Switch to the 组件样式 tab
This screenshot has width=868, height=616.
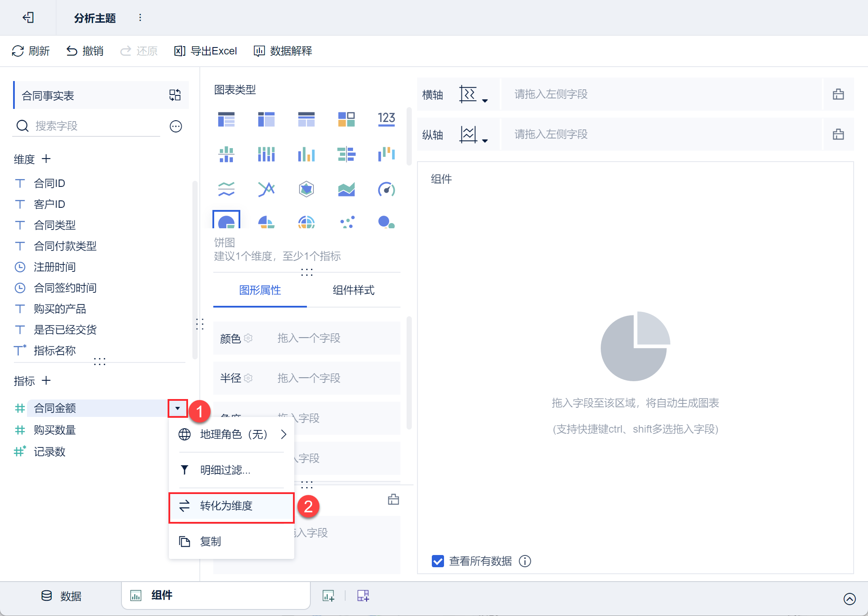point(353,290)
